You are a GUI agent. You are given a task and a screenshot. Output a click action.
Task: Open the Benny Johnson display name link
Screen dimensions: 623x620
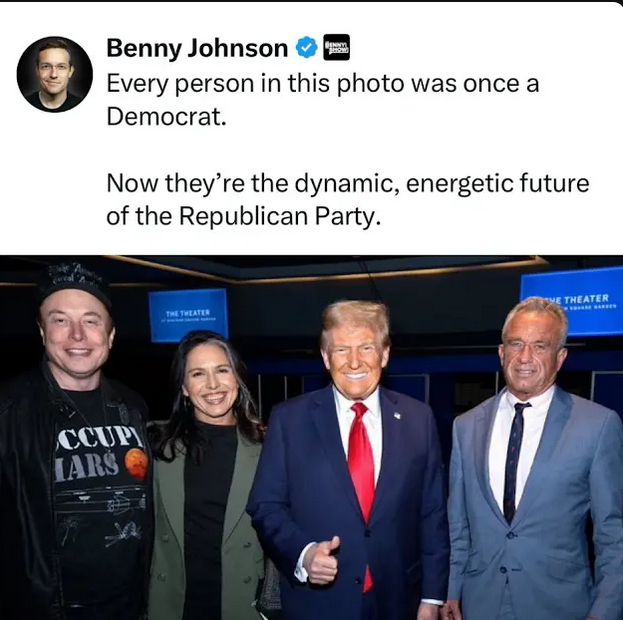coord(197,48)
